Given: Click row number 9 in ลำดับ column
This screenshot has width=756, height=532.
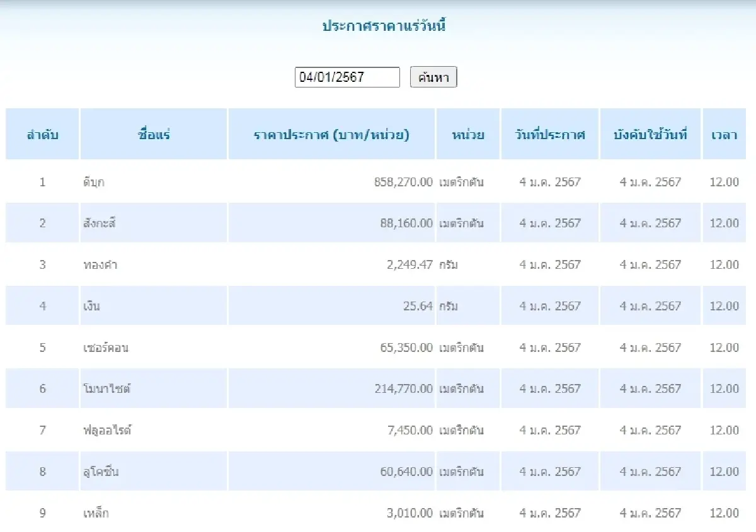Looking at the screenshot, I should point(42,513).
